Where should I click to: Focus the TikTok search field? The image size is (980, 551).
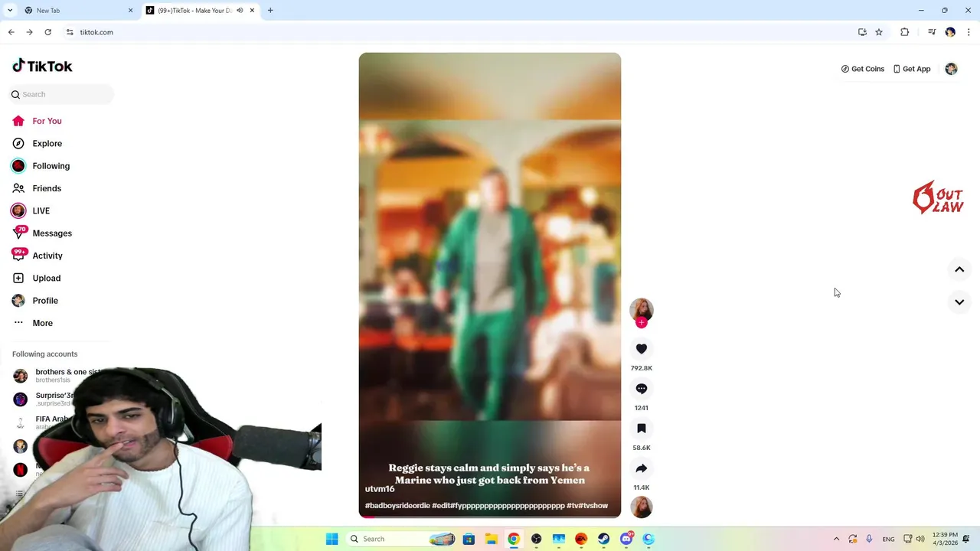click(62, 94)
